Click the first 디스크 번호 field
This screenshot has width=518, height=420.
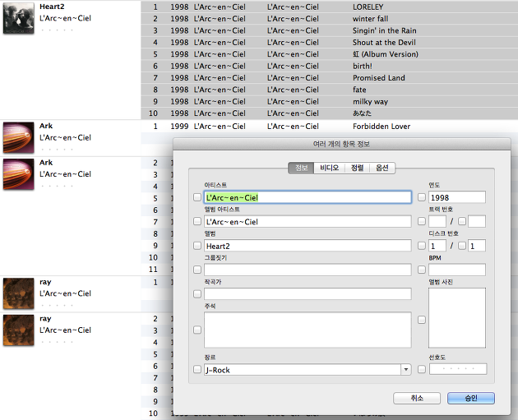point(437,246)
